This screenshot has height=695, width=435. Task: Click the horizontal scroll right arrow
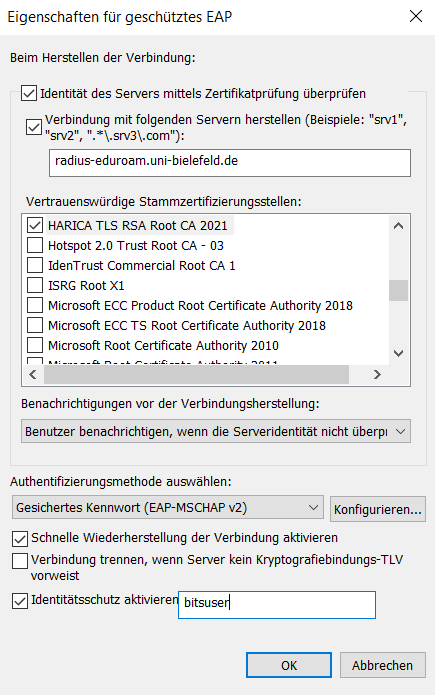pyautogui.click(x=377, y=375)
